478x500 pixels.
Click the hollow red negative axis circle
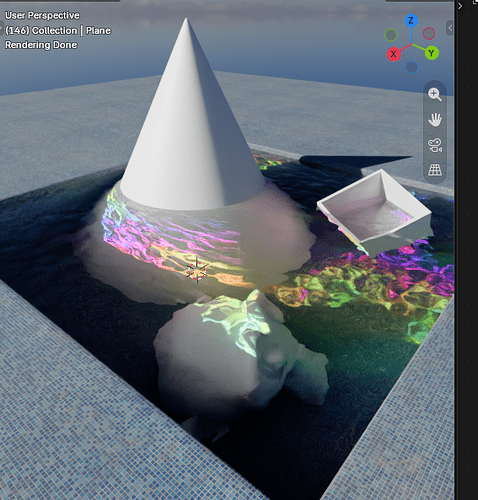click(x=429, y=33)
